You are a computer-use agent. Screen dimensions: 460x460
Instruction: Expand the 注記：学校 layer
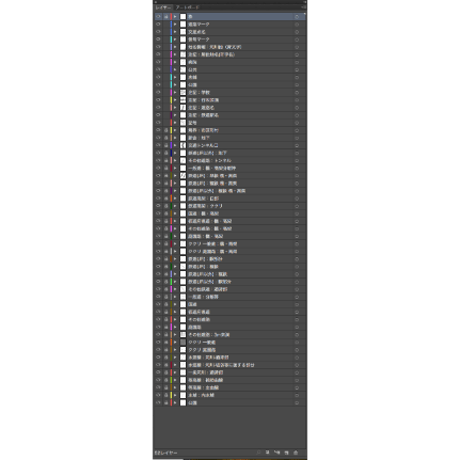175,92
